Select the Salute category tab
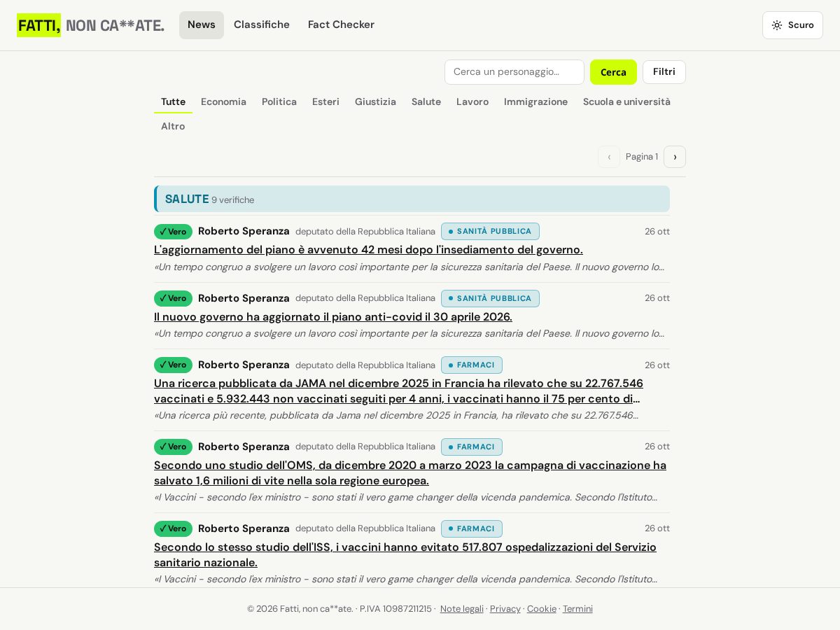 426,101
